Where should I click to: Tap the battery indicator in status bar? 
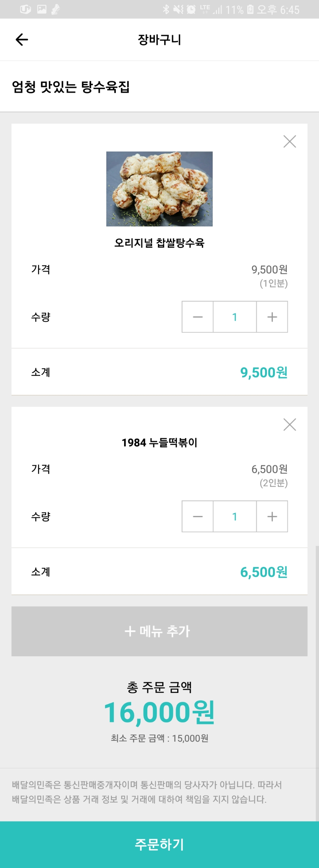coord(250,9)
